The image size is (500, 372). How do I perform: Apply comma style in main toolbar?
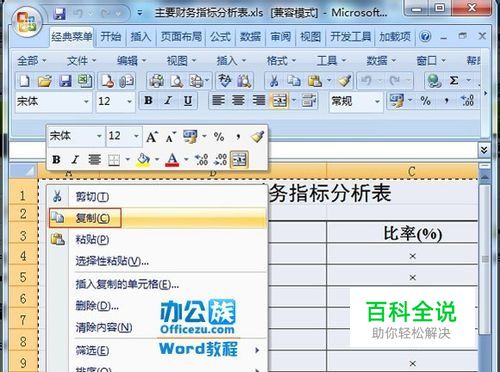tap(446, 101)
